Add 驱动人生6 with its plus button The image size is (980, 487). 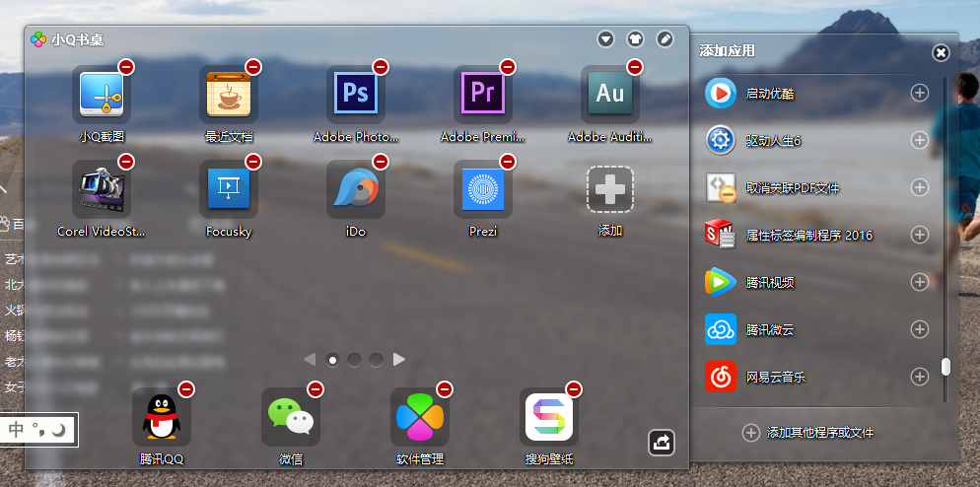tap(920, 140)
